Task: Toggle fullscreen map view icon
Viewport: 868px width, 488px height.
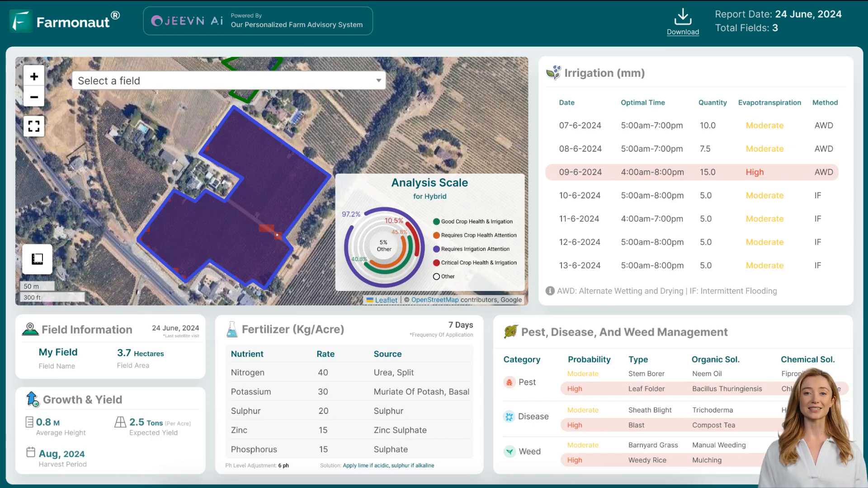Action: 34,126
